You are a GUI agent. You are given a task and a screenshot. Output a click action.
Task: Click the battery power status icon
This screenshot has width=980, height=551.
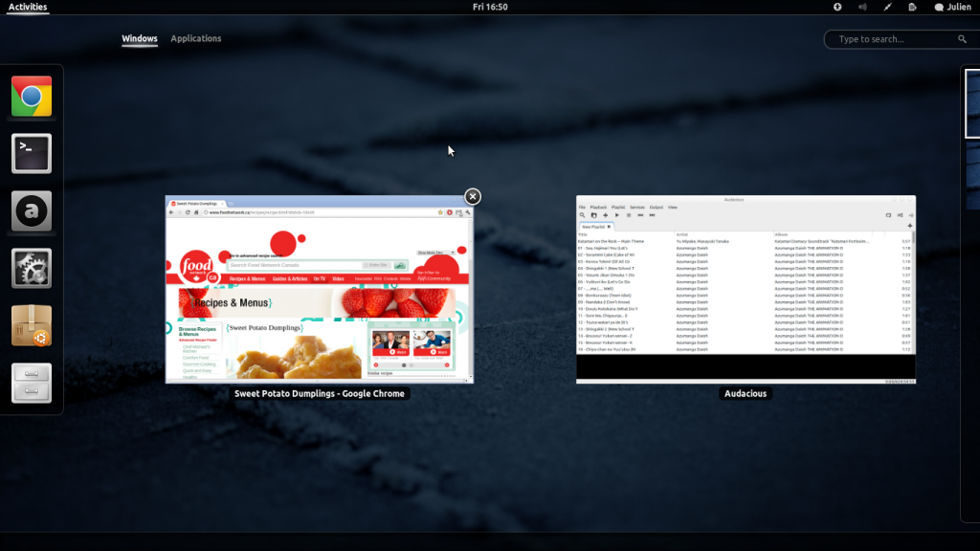pos(913,7)
